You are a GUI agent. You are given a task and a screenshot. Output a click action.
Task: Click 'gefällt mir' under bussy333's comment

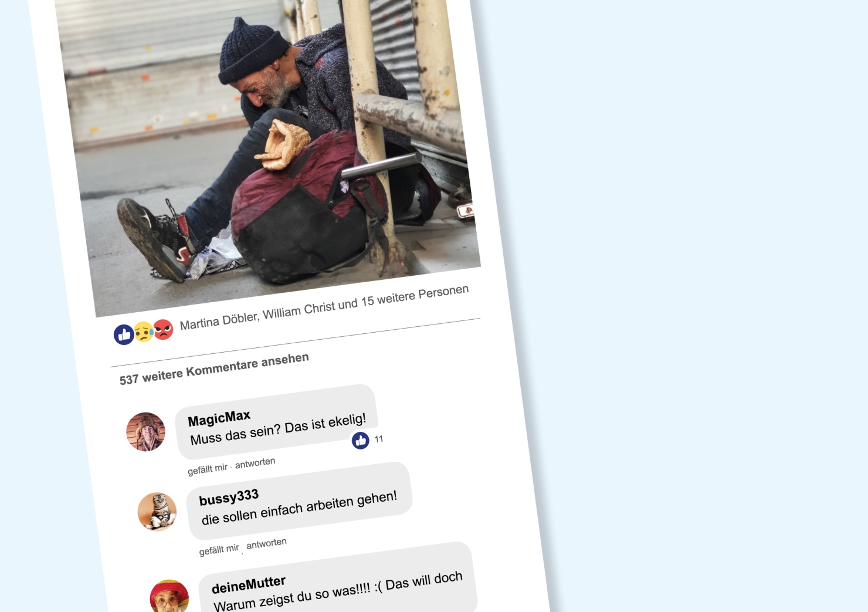coord(219,550)
